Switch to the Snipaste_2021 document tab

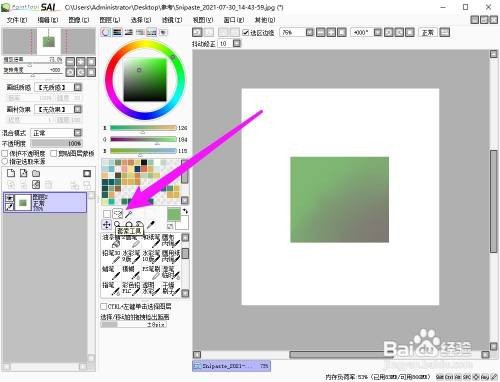click(x=231, y=366)
